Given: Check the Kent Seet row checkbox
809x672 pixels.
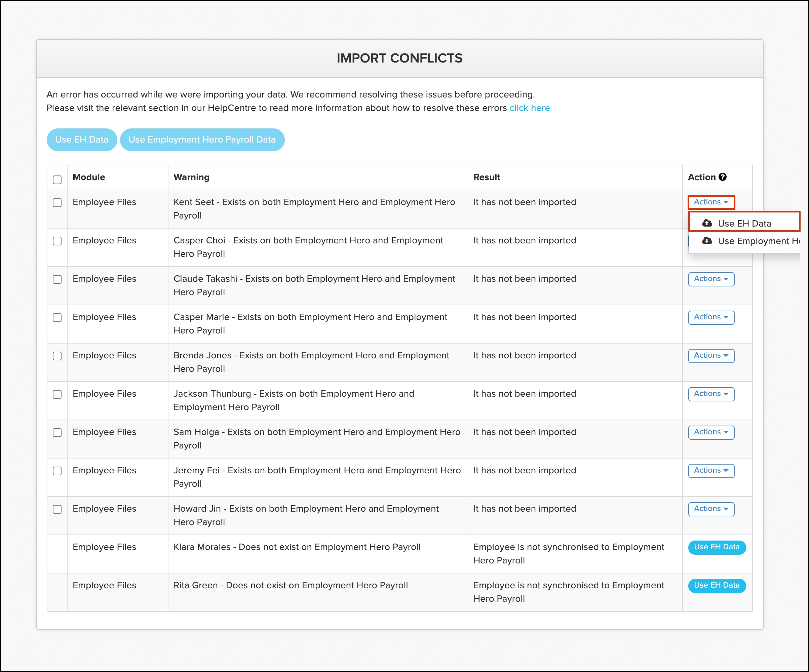Looking at the screenshot, I should [x=57, y=203].
